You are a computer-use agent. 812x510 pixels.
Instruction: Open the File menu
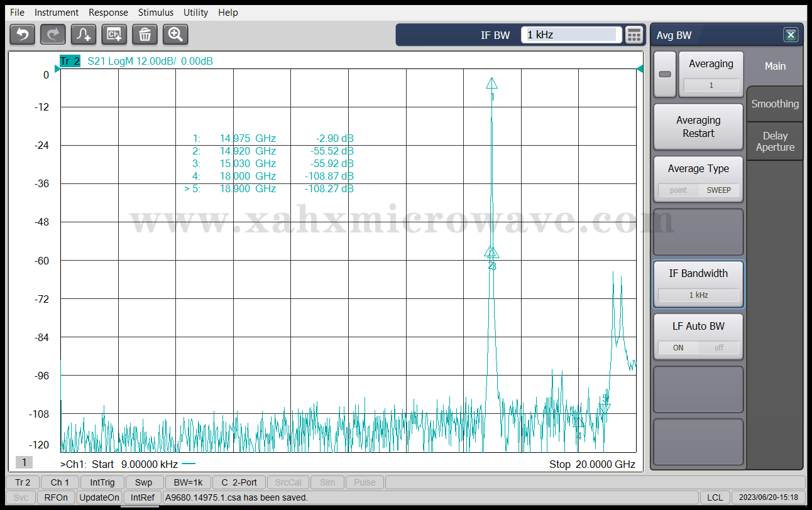click(x=17, y=13)
